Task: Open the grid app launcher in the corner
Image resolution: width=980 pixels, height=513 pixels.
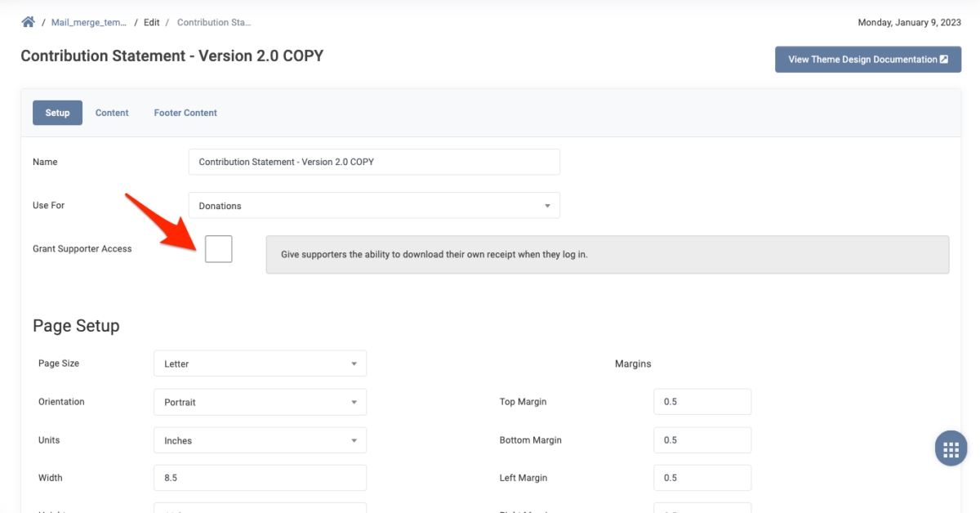Action: point(950,448)
